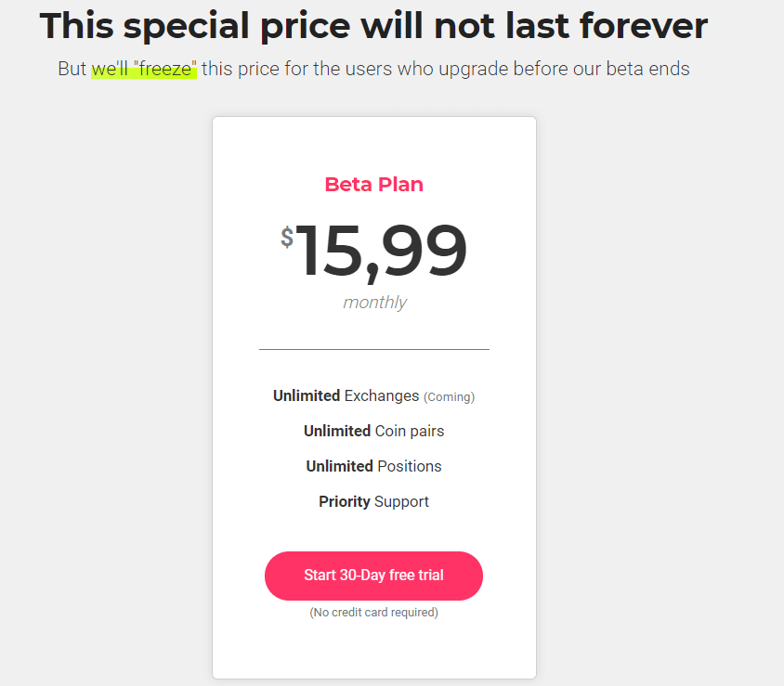Click the word Unlimited before Coin pairs

coord(337,431)
